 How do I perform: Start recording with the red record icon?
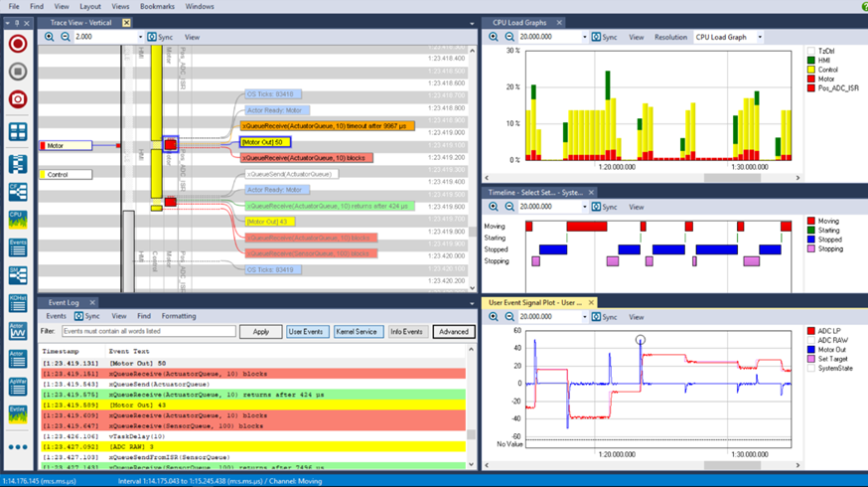(x=18, y=44)
